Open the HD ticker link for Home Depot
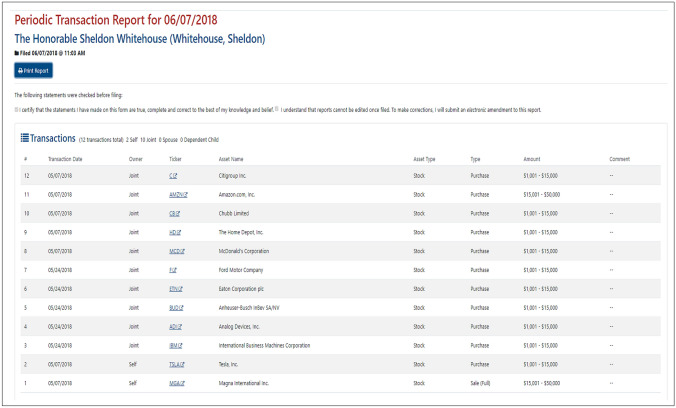Viewport: 676px width, 408px height. click(175, 232)
